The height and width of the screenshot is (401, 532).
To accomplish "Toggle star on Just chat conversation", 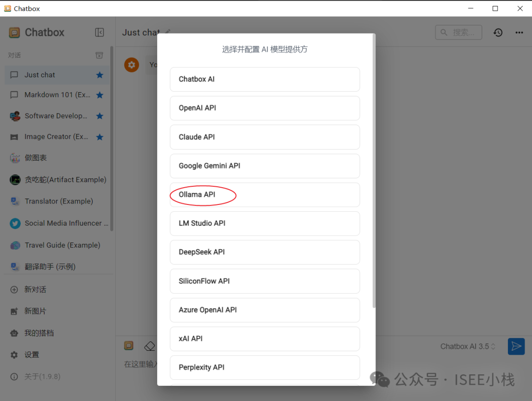I will point(100,75).
